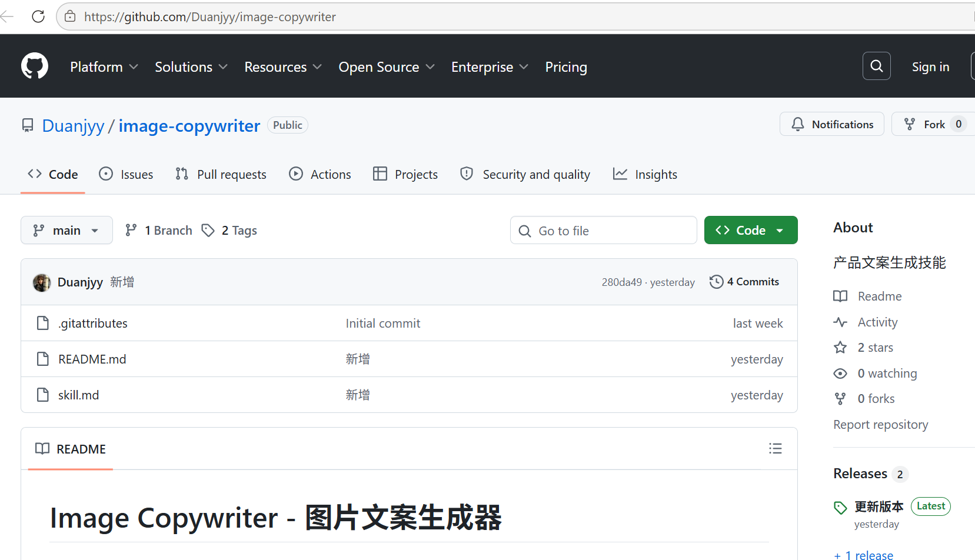Viewport: 975px width, 560px height.
Task: Open the Pull requests tab
Action: click(x=221, y=174)
